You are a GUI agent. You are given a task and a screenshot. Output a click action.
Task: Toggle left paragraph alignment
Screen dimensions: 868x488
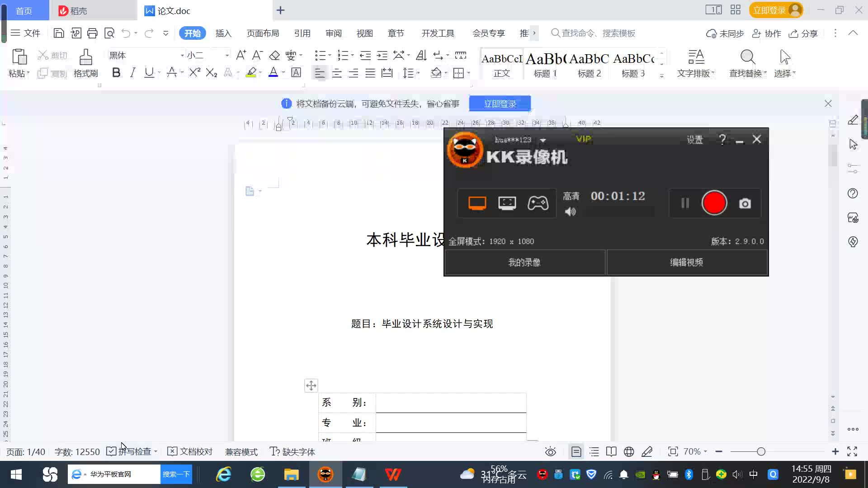click(x=320, y=73)
